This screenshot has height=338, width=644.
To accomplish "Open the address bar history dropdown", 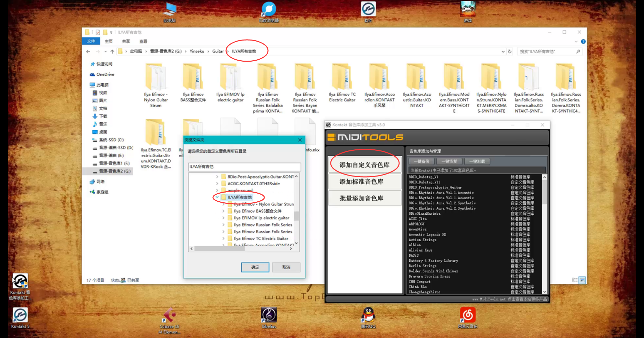I will pyautogui.click(x=503, y=52).
